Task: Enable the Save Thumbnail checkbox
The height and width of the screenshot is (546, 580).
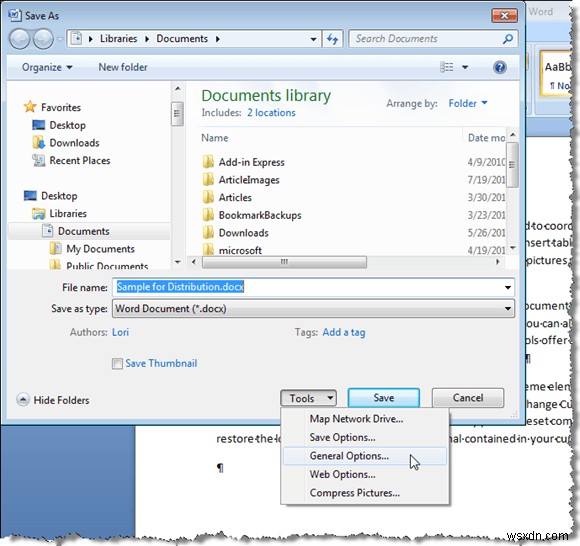Action: [117, 363]
